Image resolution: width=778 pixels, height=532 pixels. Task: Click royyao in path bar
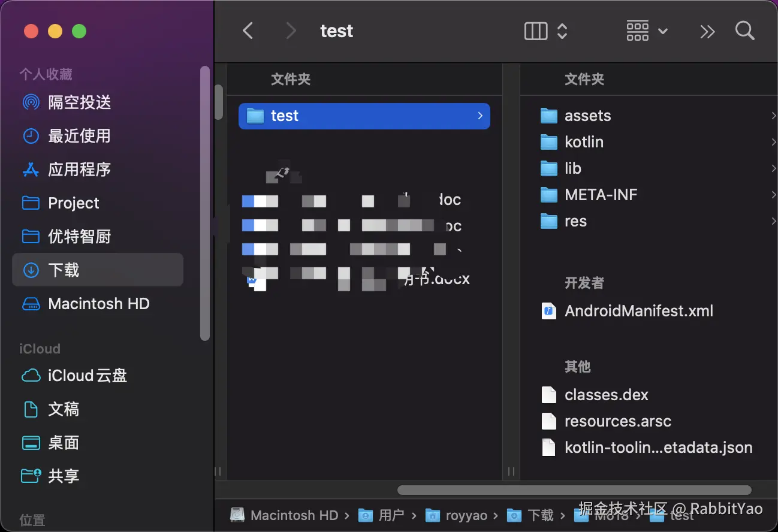click(456, 515)
